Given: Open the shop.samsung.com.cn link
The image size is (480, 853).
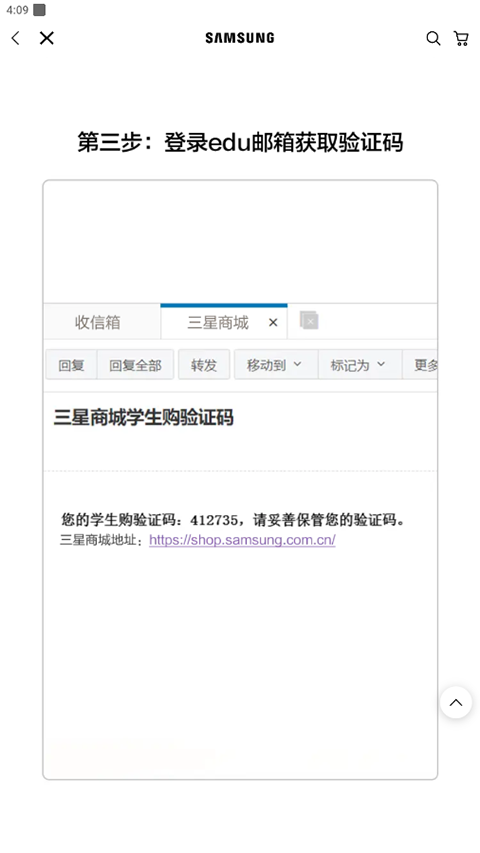Looking at the screenshot, I should (x=242, y=540).
